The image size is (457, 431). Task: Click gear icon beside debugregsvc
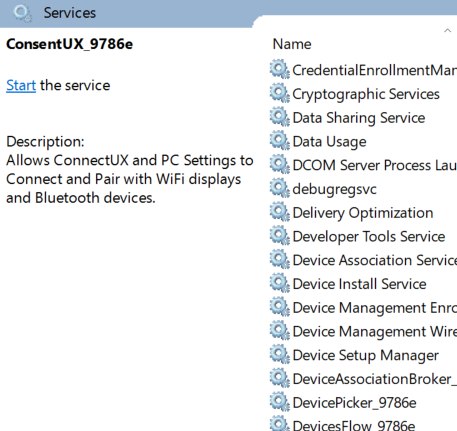(280, 188)
